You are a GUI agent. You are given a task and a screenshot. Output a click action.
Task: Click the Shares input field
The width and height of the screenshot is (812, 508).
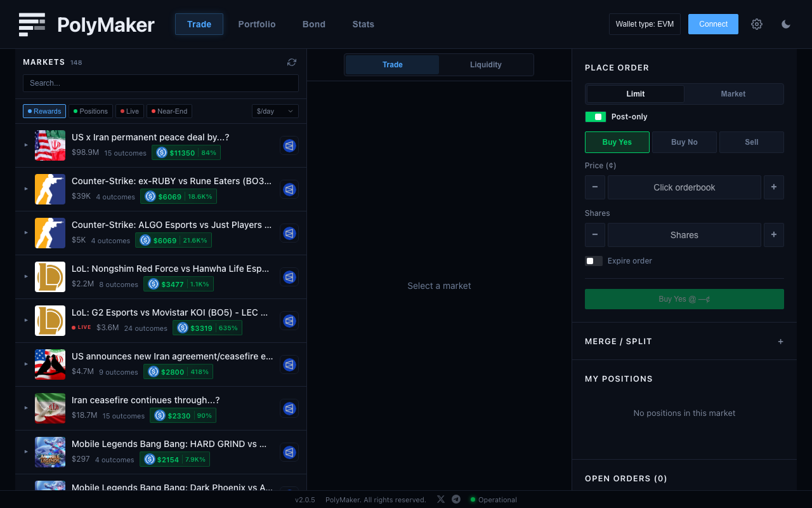tap(684, 235)
